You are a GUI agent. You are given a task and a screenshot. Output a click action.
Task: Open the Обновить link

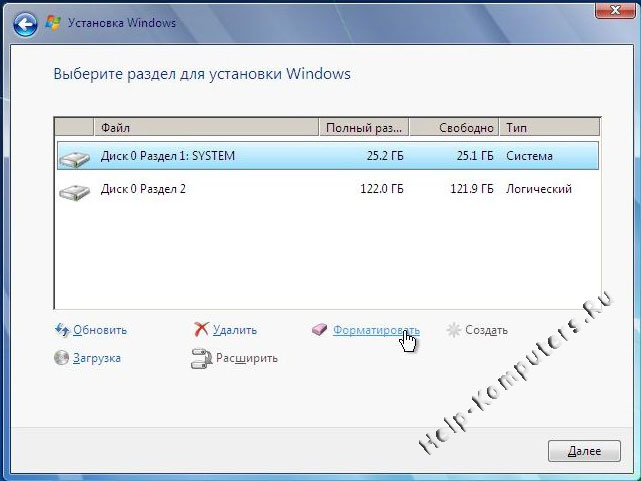tap(100, 330)
